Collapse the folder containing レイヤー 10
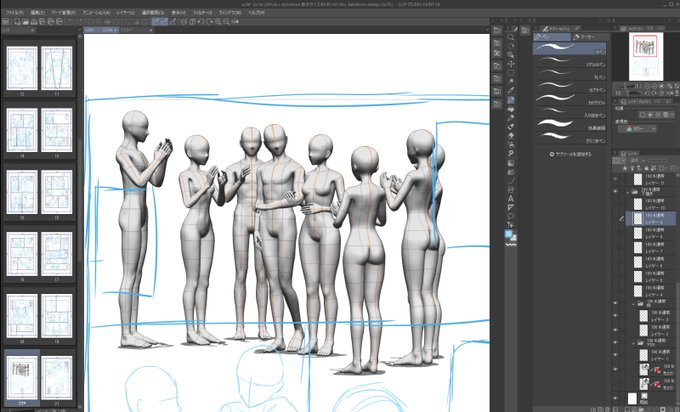Screen dimensions: 680x412 [628, 191]
